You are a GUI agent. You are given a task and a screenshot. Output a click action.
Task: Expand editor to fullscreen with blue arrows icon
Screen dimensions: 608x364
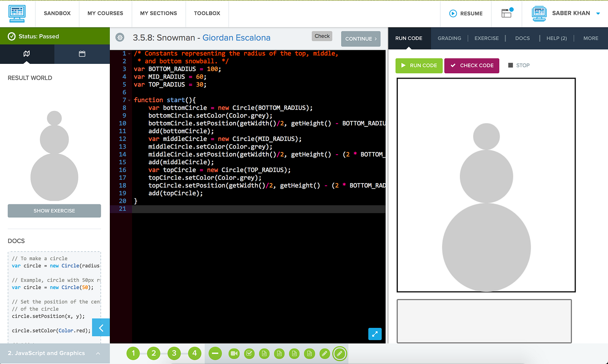[x=375, y=334]
